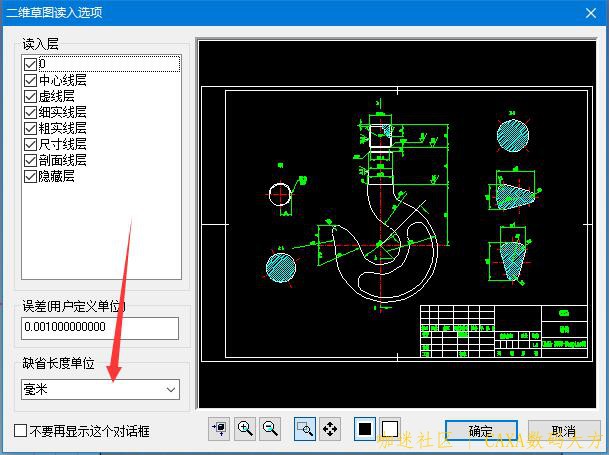The height and width of the screenshot is (455, 609).
Task: Open the 缺省长度单位 dropdown
Action: (x=100, y=389)
